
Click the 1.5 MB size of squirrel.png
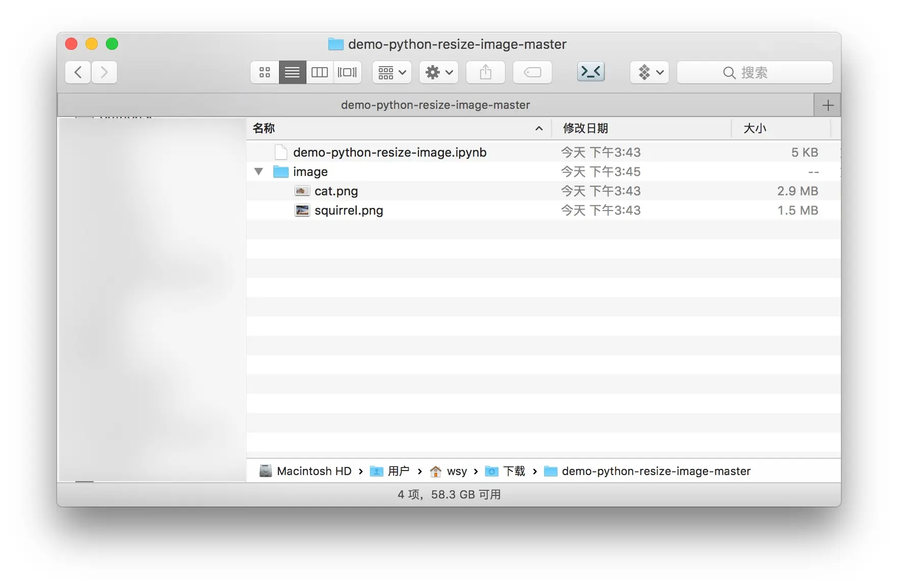[797, 210]
